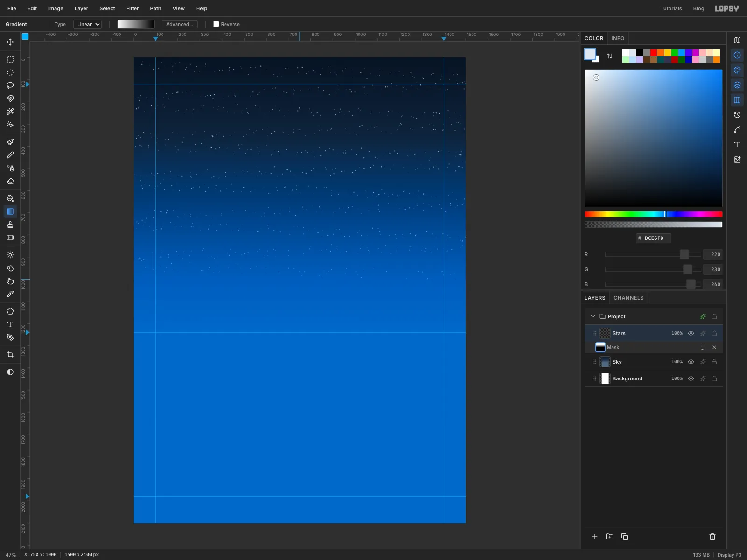Select the Magic Wand tool
This screenshot has width=747, height=560.
(x=10, y=112)
